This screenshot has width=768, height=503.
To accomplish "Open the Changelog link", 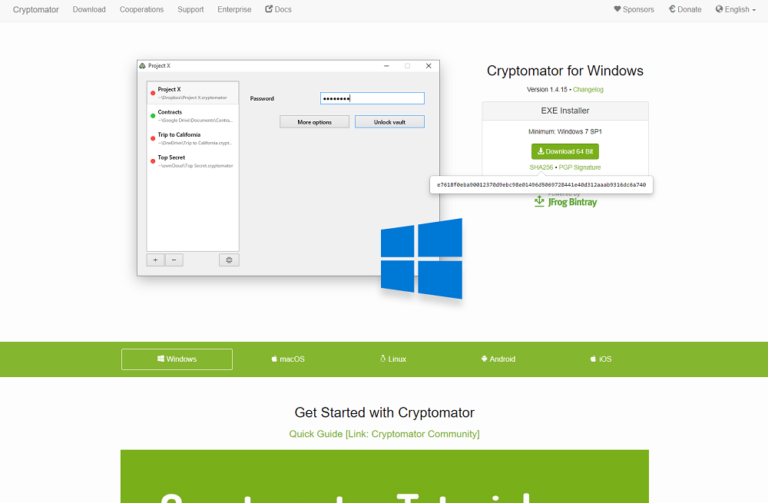I will 588,89.
